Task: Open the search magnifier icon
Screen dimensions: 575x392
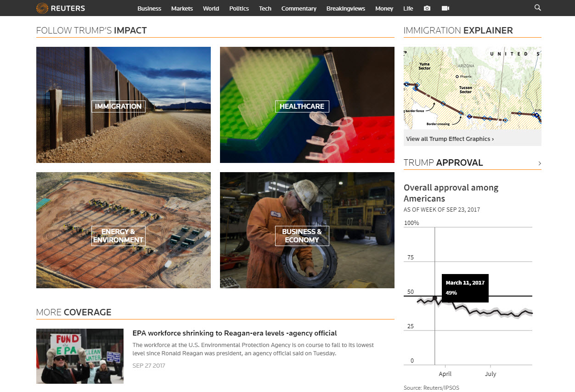Action: coord(538,8)
